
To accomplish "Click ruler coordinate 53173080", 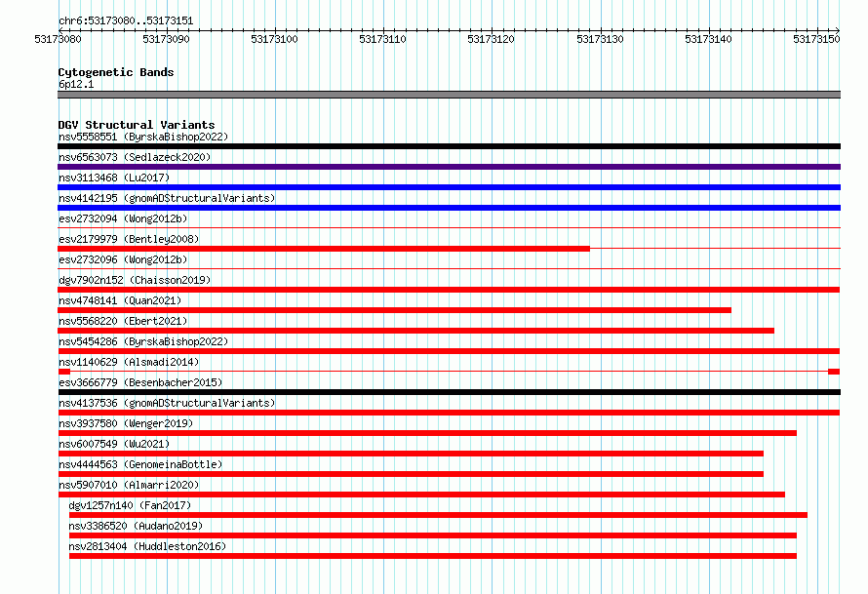I will (x=58, y=39).
